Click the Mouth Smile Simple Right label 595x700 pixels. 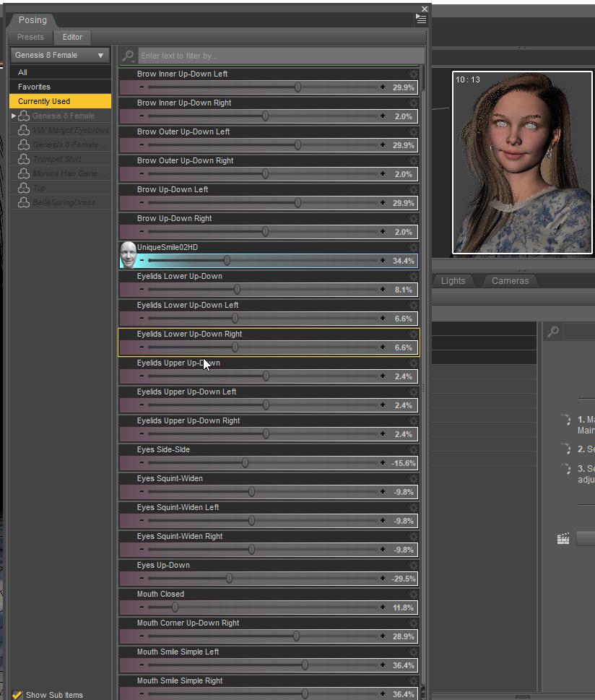click(x=179, y=680)
